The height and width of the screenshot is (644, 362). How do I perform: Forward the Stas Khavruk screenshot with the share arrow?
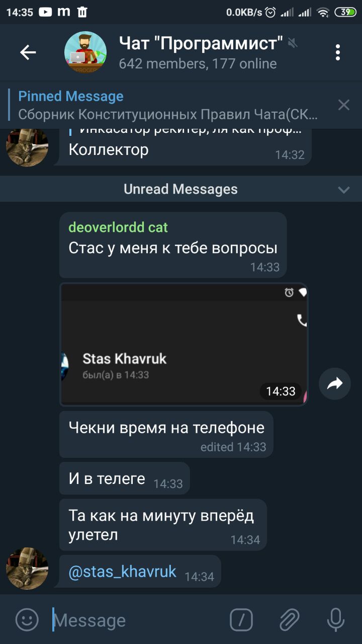[x=335, y=384]
